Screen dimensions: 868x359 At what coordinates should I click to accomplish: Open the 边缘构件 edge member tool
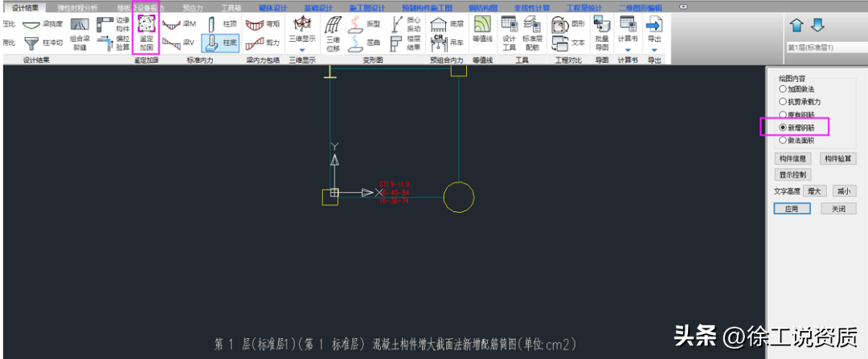(x=113, y=24)
